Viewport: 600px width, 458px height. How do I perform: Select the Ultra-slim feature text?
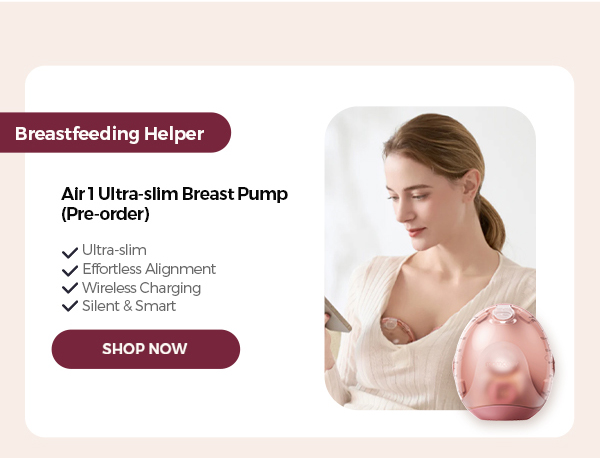click(x=114, y=250)
